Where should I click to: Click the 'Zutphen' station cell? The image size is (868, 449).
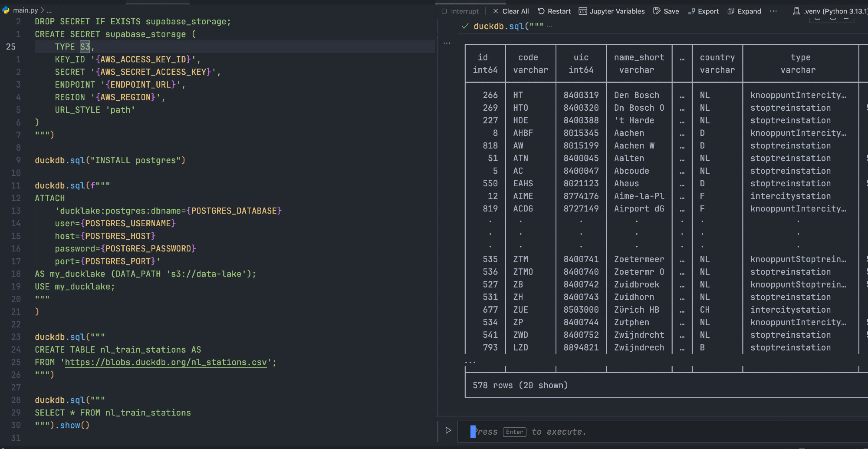[631, 322]
